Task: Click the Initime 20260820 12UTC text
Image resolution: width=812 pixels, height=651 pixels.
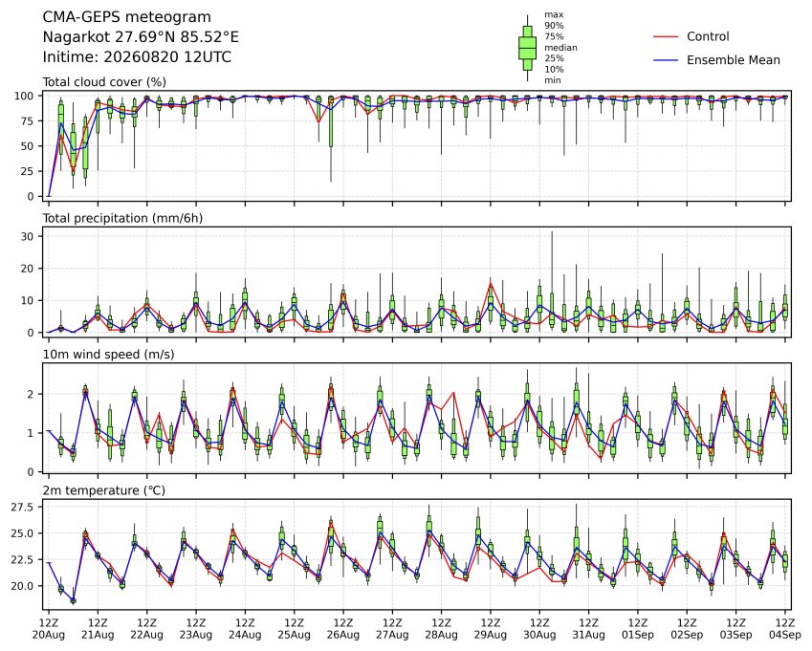Action: [137, 57]
